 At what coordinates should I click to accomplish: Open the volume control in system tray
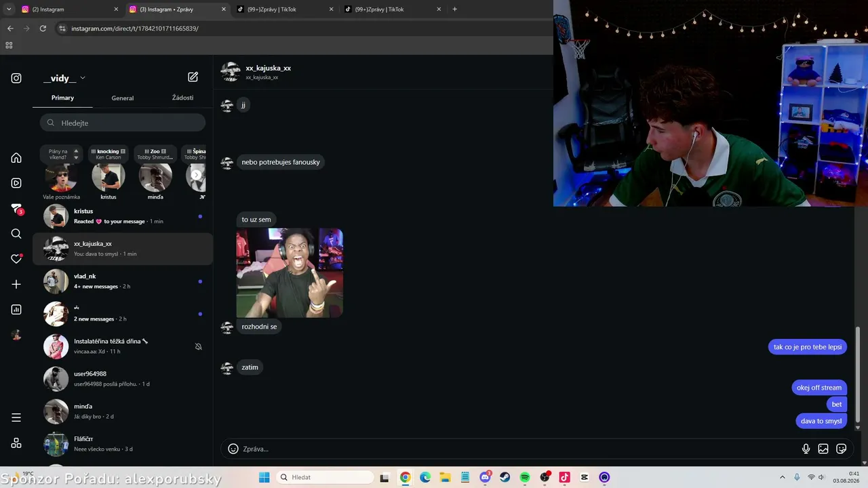point(822,477)
